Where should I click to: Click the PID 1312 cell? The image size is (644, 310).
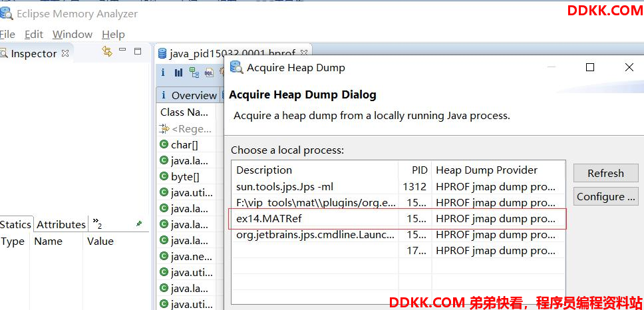click(x=414, y=187)
